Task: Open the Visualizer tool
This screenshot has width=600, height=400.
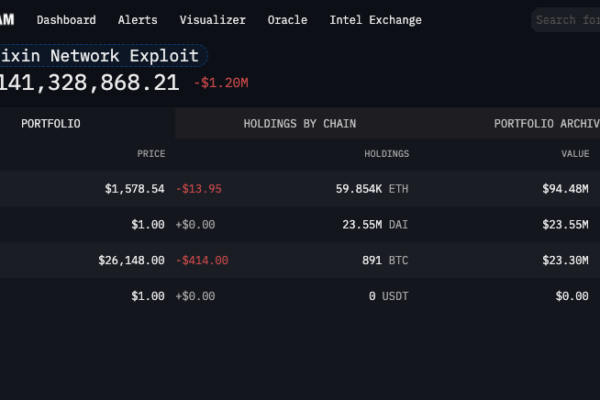Action: 212,20
